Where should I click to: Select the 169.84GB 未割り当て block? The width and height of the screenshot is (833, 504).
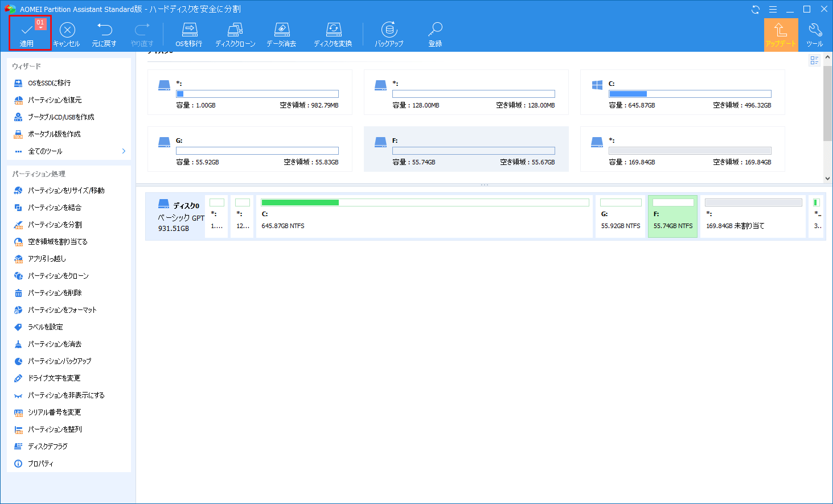[x=753, y=216]
